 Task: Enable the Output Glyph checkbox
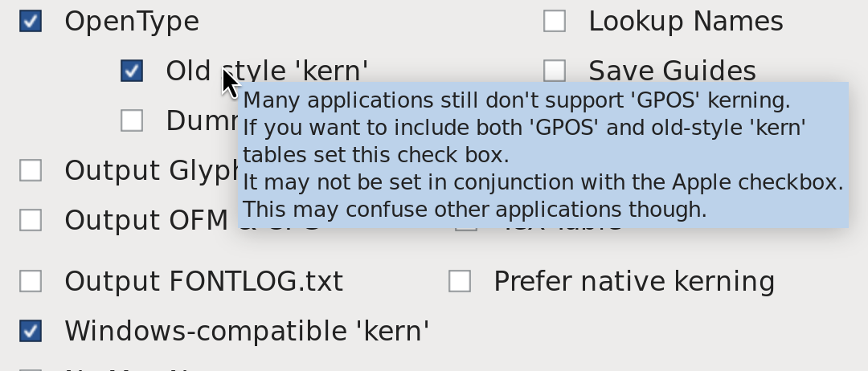31,170
